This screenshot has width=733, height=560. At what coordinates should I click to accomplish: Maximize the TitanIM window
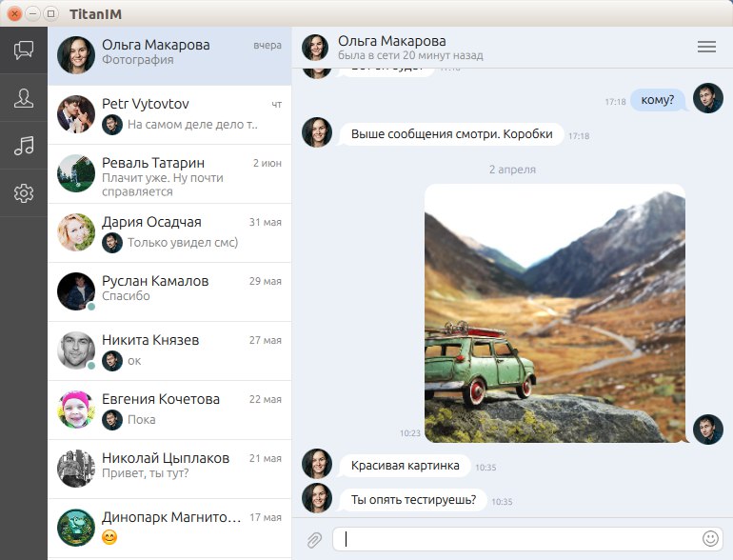(51, 14)
